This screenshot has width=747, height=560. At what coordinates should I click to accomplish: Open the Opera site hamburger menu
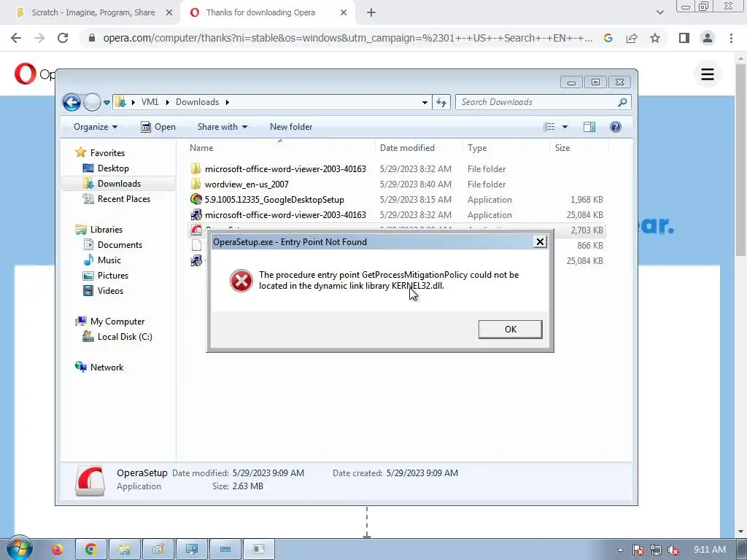[x=708, y=74]
